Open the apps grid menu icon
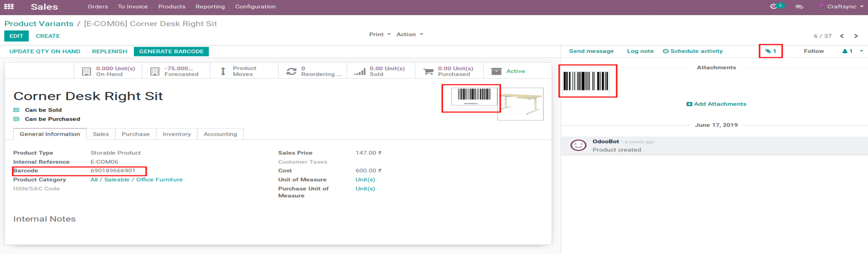Viewport: 868px width, 254px height. pos(9,7)
